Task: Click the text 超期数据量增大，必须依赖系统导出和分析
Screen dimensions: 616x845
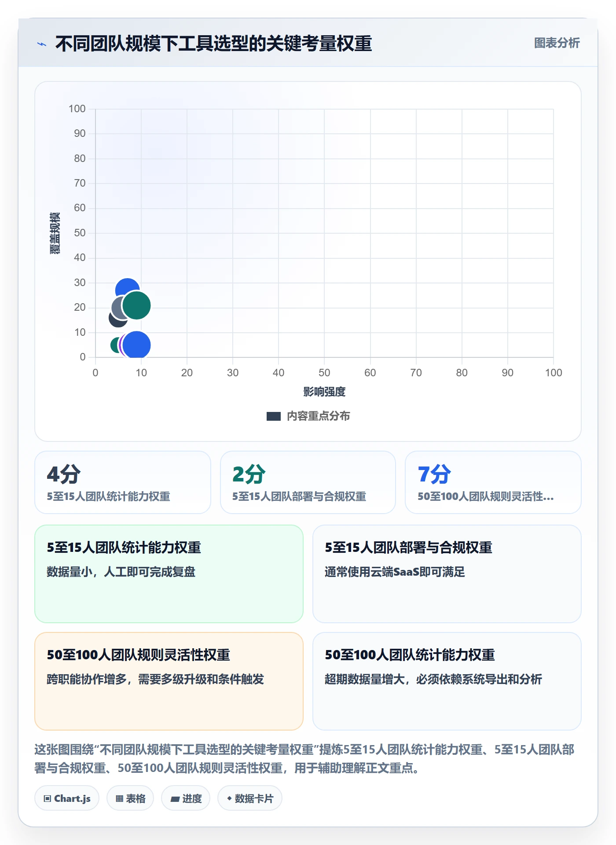Action: [433, 679]
